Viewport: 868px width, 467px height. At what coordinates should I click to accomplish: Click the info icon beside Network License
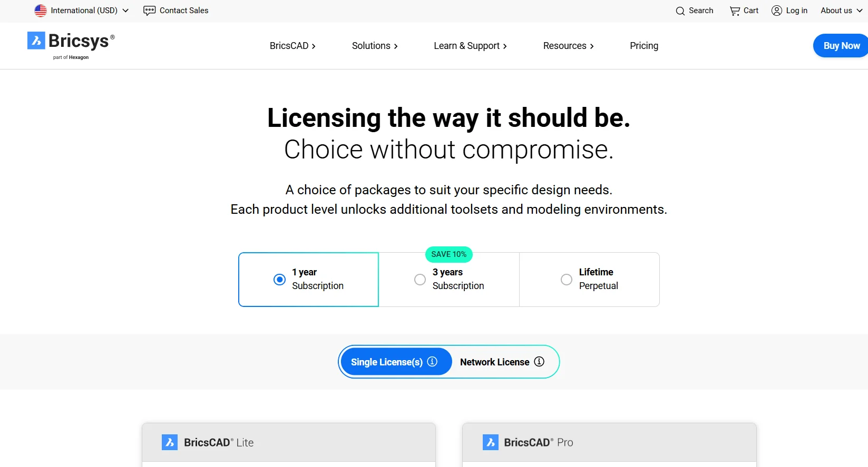539,362
